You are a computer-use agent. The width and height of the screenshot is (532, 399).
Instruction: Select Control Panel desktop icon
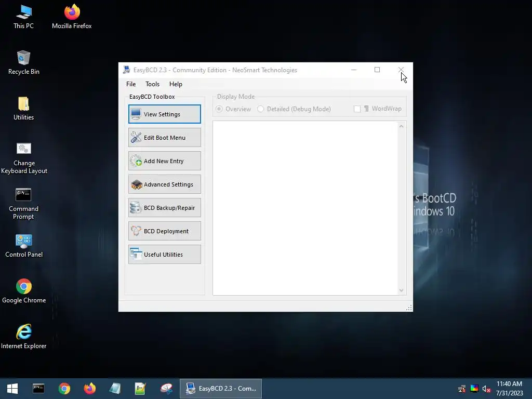24,246
